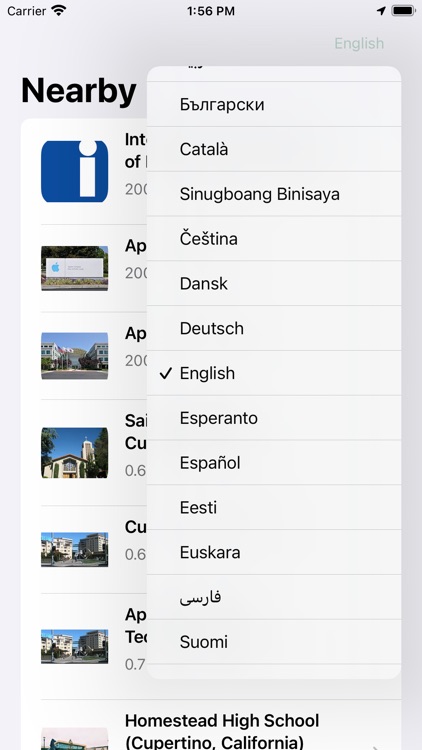Pick Eesti language option
The image size is (422, 750).
click(274, 507)
